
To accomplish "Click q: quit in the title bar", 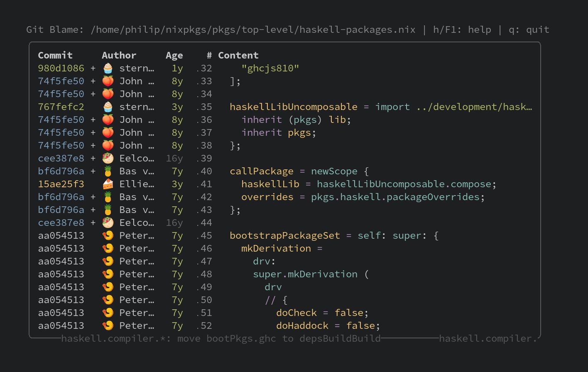I will pos(527,29).
